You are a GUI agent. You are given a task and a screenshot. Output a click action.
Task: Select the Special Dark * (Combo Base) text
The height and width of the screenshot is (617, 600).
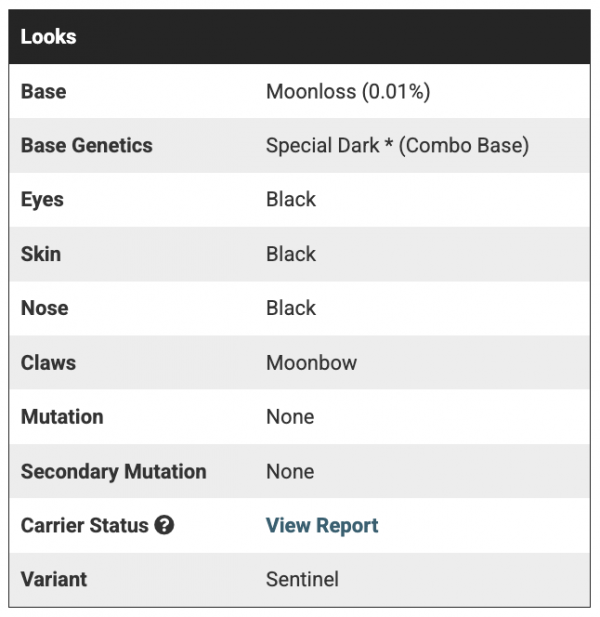(397, 145)
